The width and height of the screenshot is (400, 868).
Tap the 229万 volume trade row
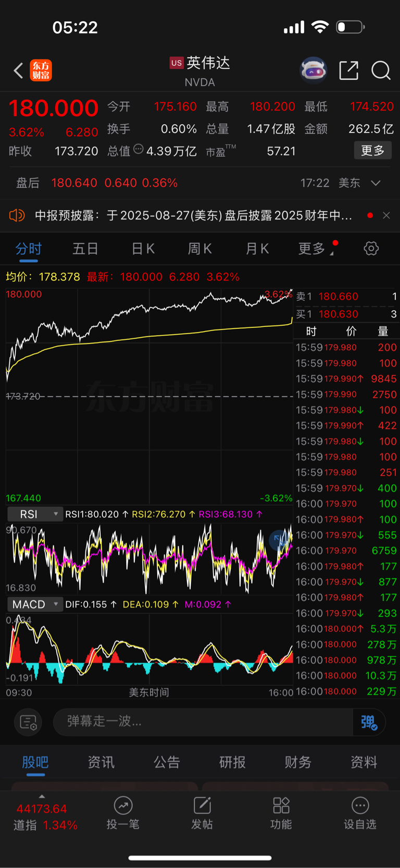[346, 692]
